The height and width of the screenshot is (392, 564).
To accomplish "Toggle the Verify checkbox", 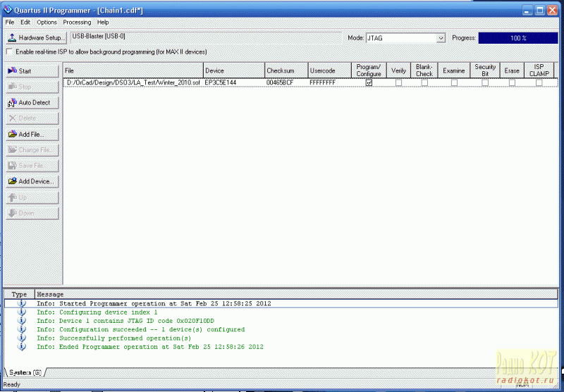I will pyautogui.click(x=398, y=82).
